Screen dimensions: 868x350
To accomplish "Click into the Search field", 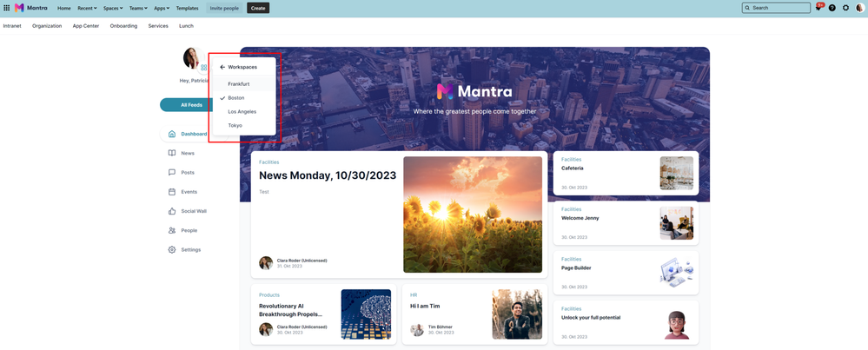I will [x=776, y=8].
